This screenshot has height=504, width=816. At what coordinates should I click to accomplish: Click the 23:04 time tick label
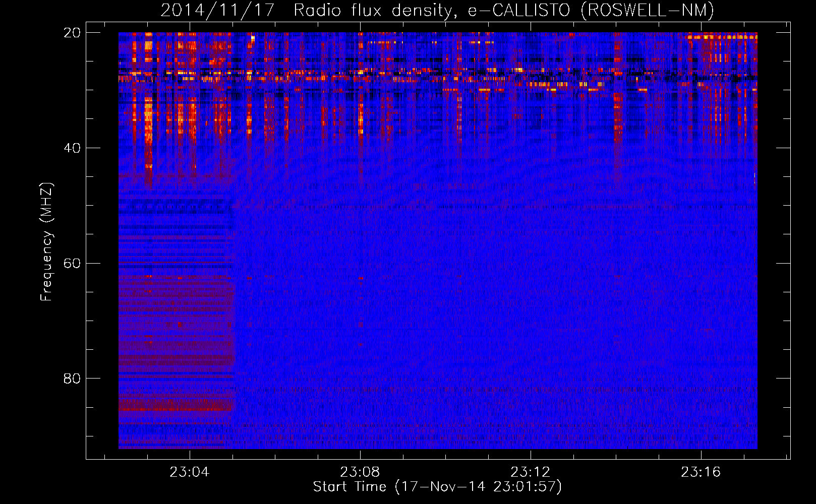[190, 472]
